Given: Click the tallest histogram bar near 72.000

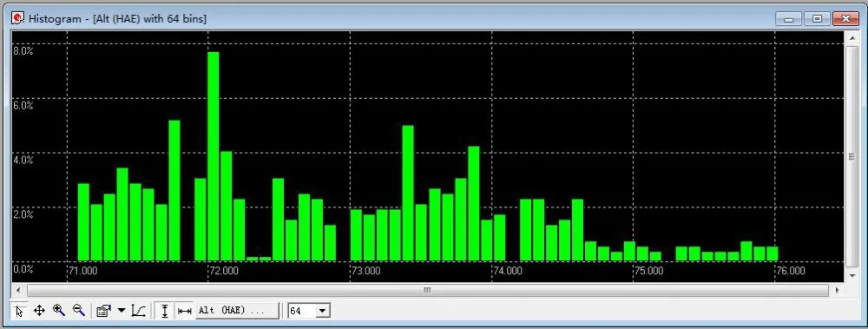Looking at the screenshot, I should [214, 156].
